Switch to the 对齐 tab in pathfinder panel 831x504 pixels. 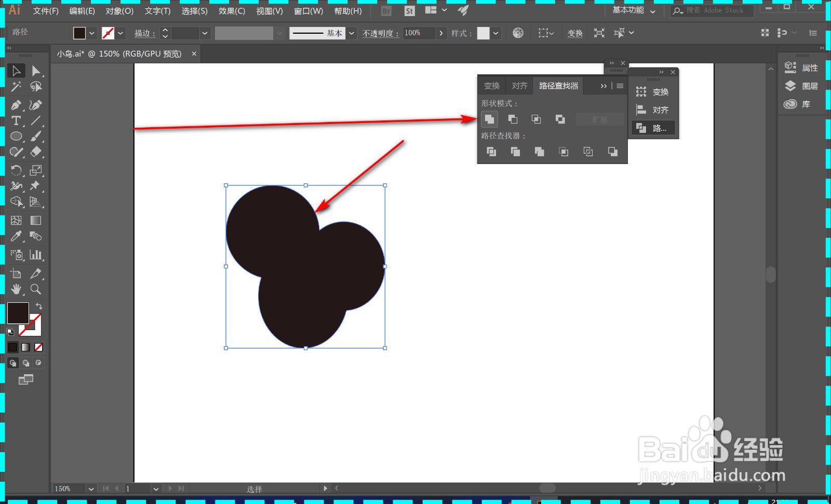(519, 86)
